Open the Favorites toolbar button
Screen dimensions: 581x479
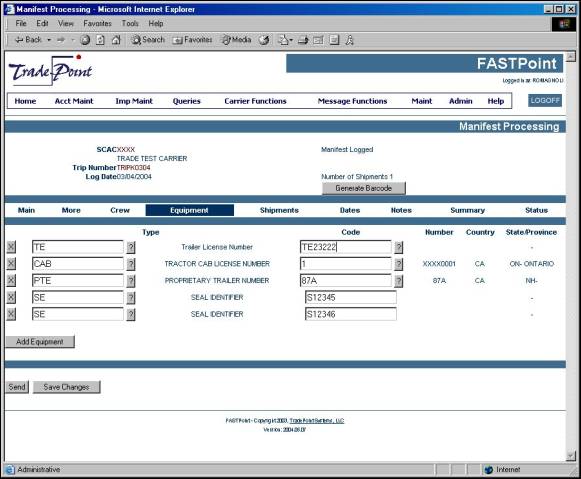[x=192, y=40]
